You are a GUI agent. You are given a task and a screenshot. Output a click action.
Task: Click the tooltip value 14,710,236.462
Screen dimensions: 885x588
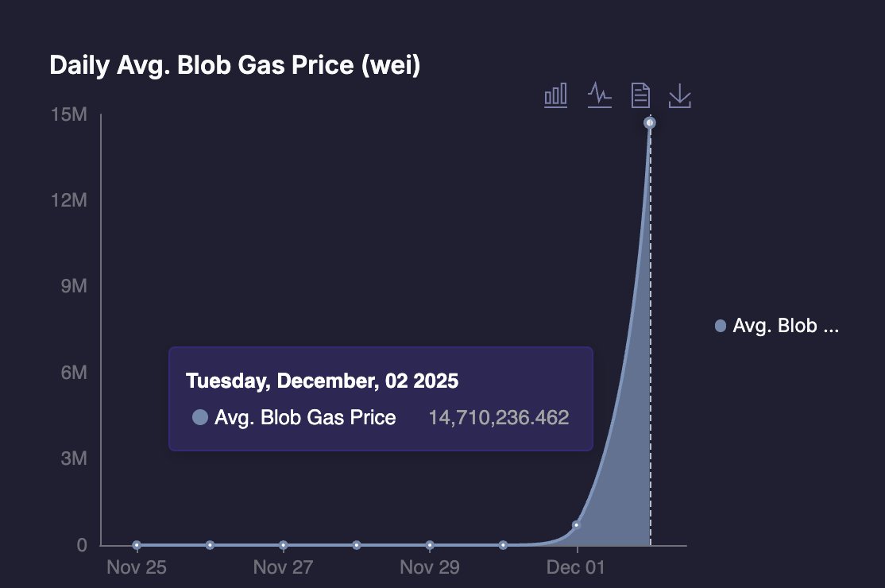point(498,418)
